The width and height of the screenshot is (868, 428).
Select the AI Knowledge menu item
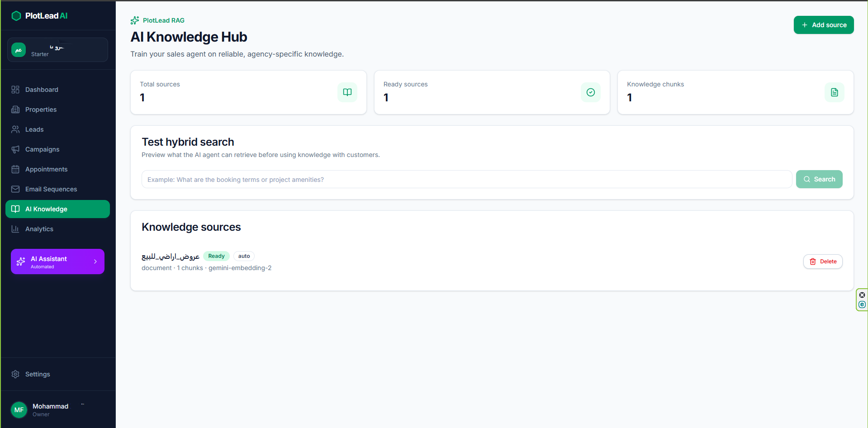pyautogui.click(x=57, y=209)
